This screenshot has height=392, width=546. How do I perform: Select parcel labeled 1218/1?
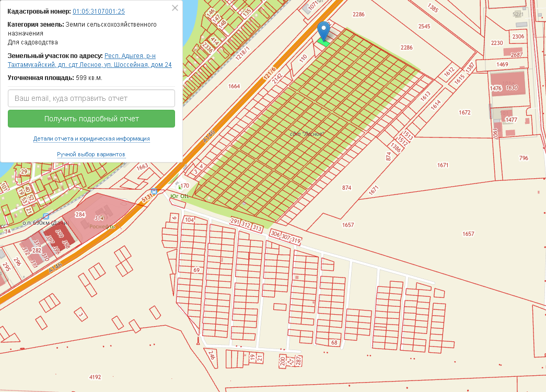coord(242,53)
